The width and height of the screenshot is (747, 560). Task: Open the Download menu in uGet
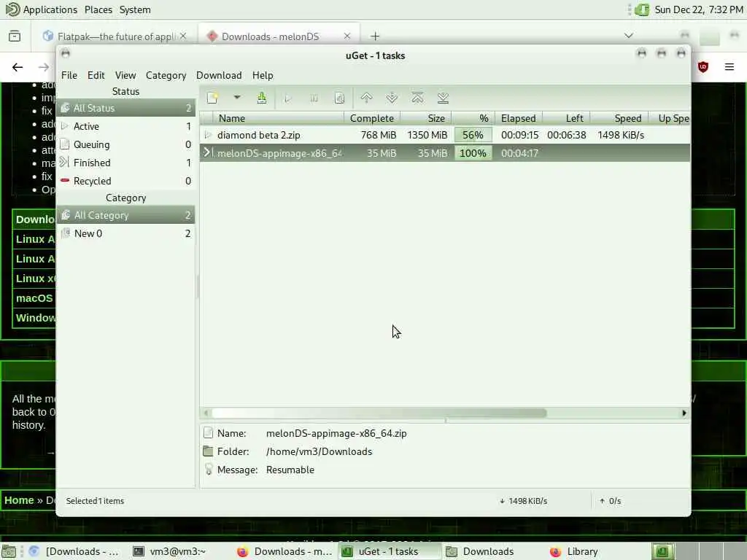pyautogui.click(x=219, y=75)
